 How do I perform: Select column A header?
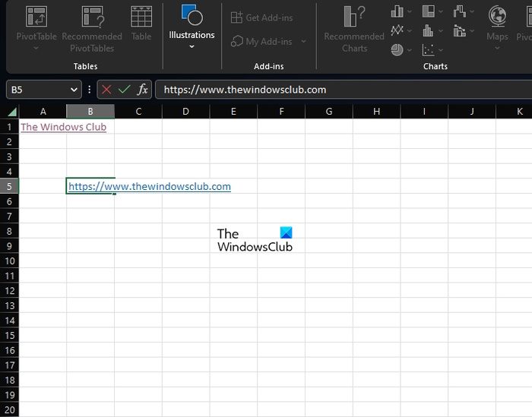(43, 112)
